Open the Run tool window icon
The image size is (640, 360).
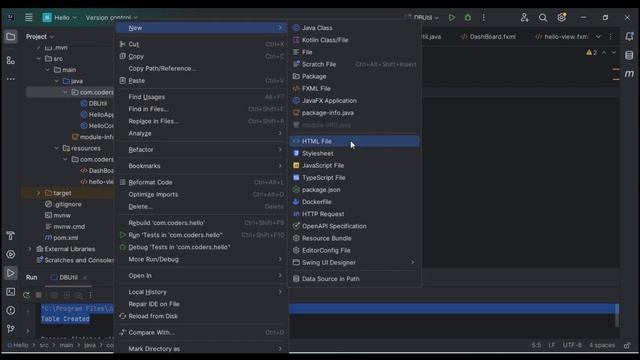tap(11, 273)
